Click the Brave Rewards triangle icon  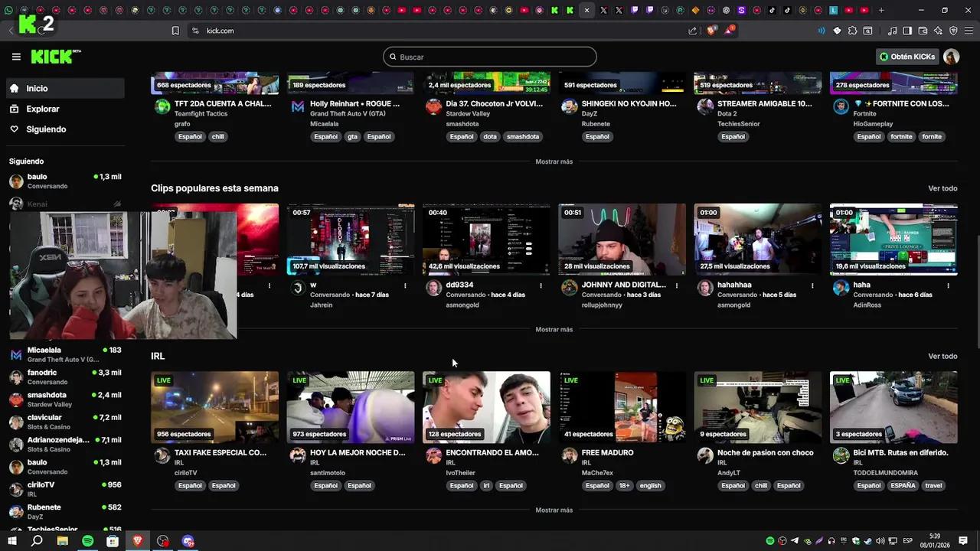[x=728, y=31]
